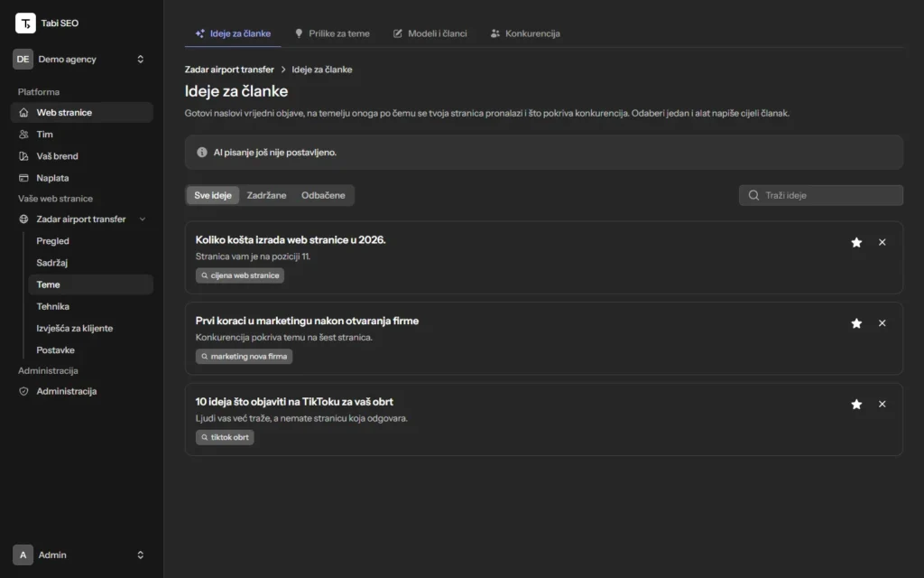Go to Tim page
This screenshot has width=924, height=578.
click(x=81, y=134)
